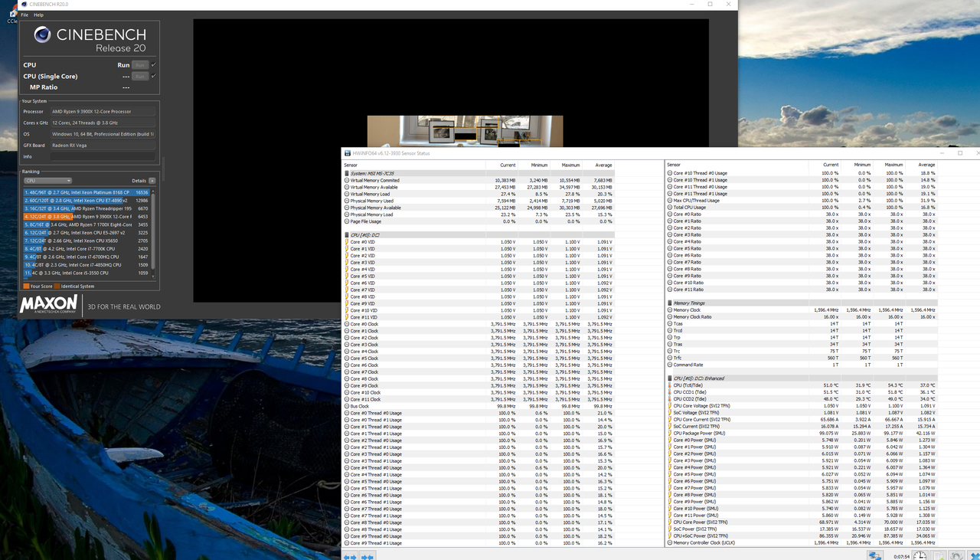Select the System: MSI MS-7C35 sensor group row
This screenshot has width=980, height=560.
[x=479, y=173]
